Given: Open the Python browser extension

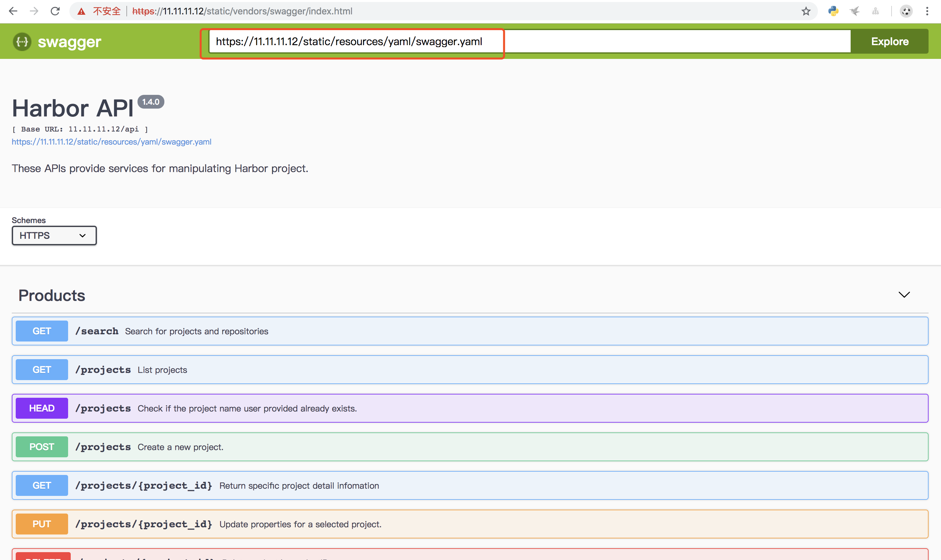Looking at the screenshot, I should [x=834, y=11].
